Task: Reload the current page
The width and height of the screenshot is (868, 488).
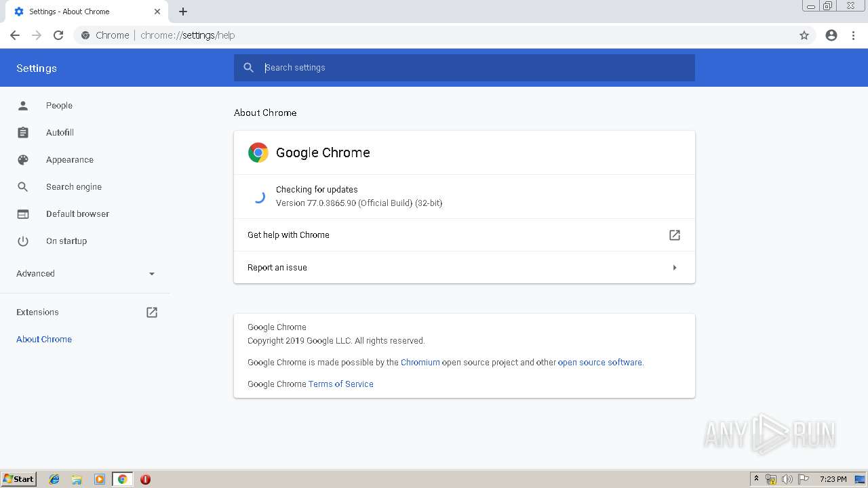Action: (x=58, y=35)
